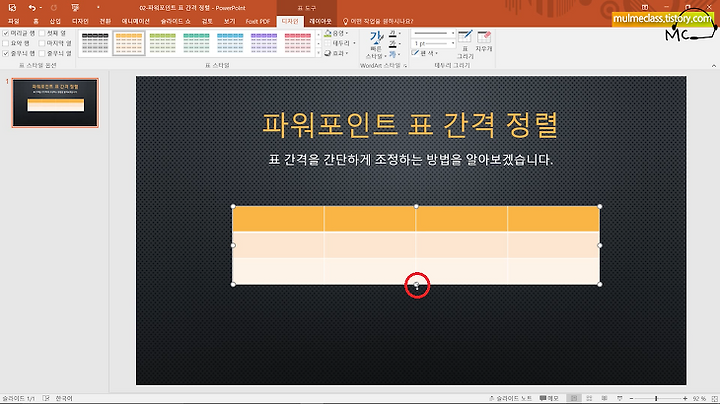Enable the 줄무늬 열 (Banded Columns) checkbox
This screenshot has width=720, height=404.
click(x=42, y=53)
